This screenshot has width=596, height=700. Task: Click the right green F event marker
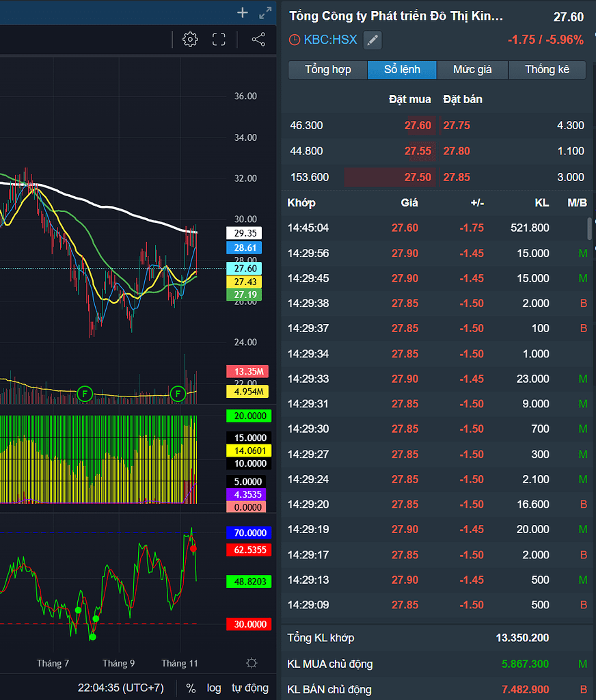[x=178, y=394]
